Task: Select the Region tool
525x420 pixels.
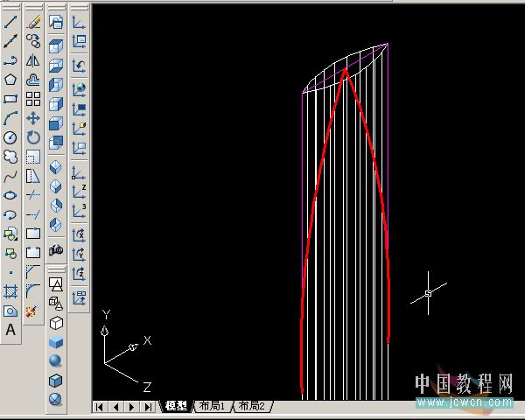Action: click(x=10, y=311)
